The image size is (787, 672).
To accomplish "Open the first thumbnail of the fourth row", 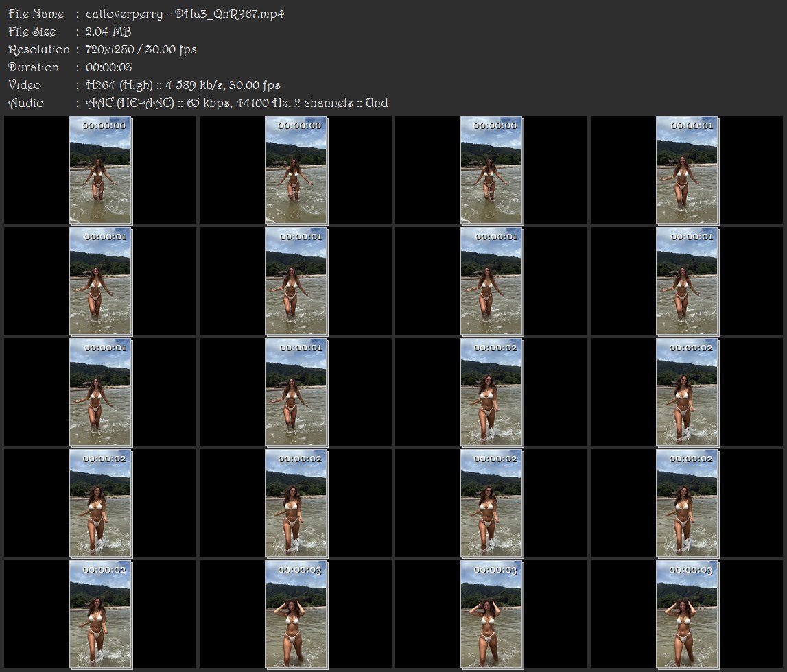I will 100,503.
